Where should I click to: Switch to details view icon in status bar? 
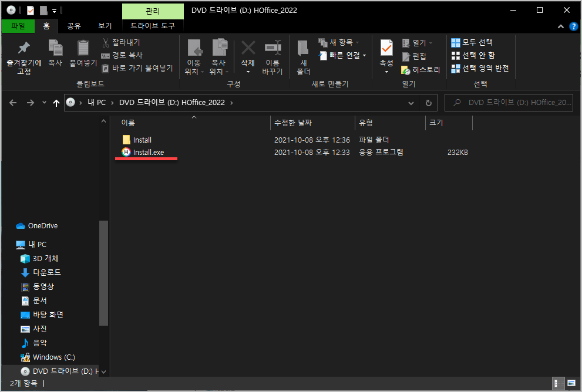coord(557,383)
